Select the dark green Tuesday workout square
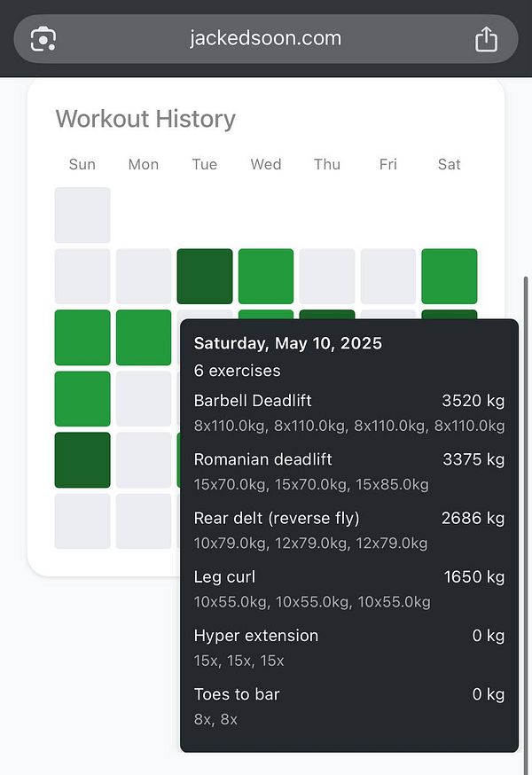Image resolution: width=532 pixels, height=775 pixels. pyautogui.click(x=205, y=276)
